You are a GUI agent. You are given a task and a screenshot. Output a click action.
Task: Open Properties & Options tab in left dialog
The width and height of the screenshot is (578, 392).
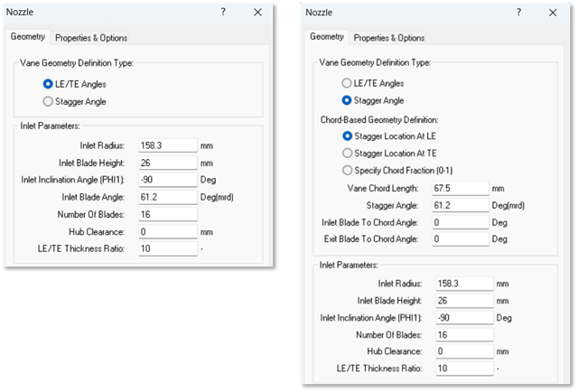[90, 38]
